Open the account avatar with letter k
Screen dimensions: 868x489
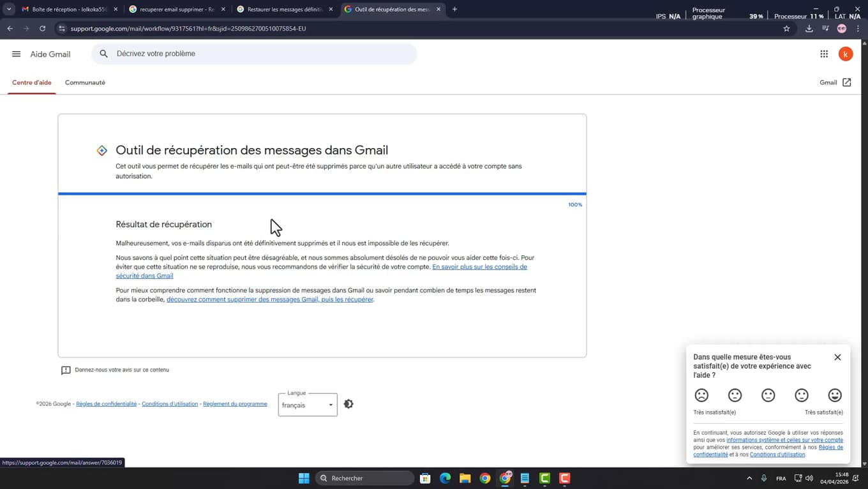[846, 54]
